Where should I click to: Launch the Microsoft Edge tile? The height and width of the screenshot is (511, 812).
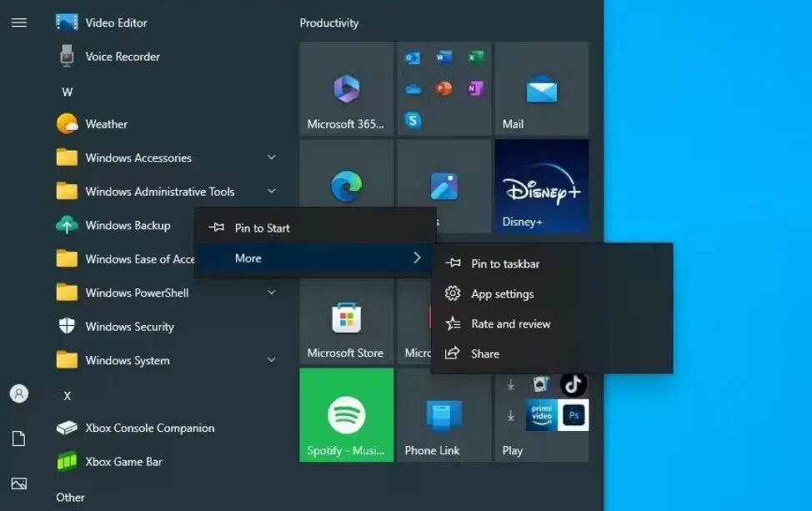point(347,173)
